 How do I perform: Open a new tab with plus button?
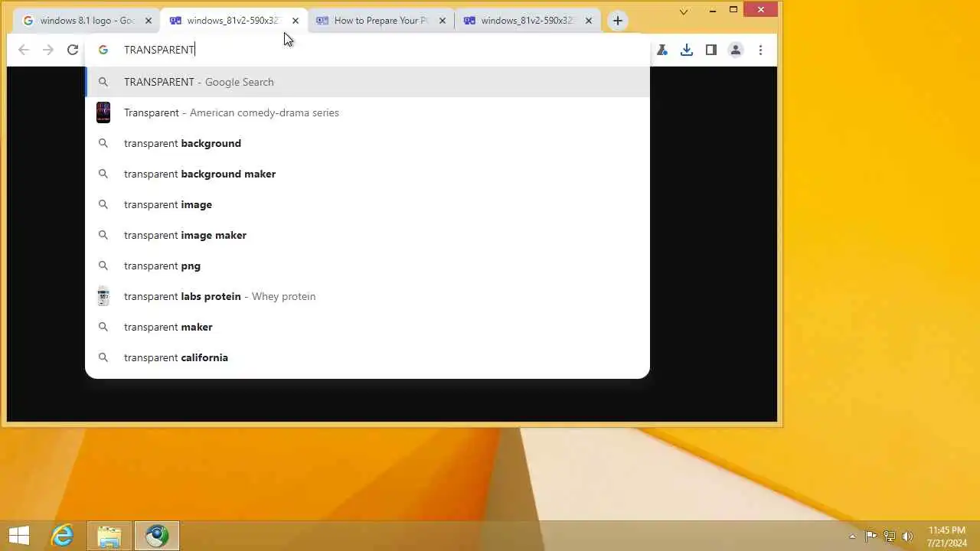(x=618, y=21)
